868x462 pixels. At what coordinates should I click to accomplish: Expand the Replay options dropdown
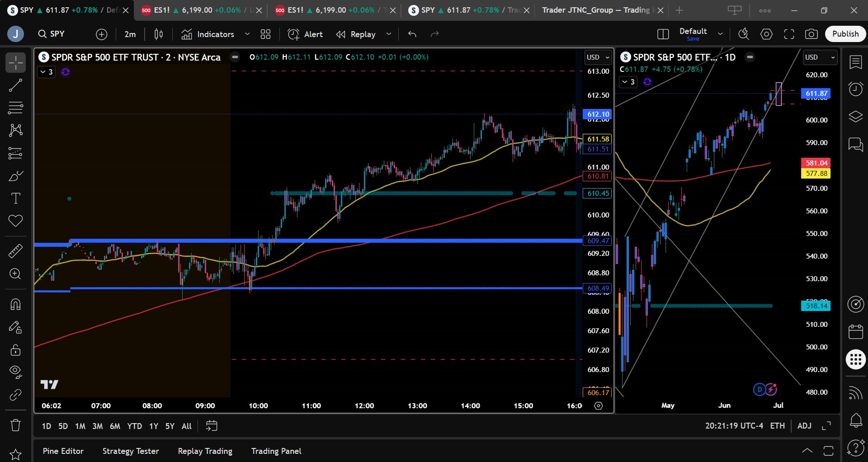coord(389,34)
